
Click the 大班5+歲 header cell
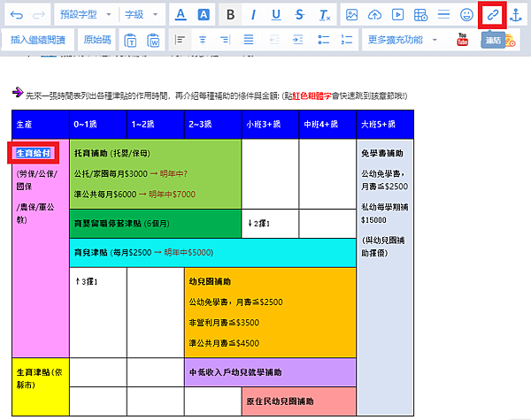385,124
